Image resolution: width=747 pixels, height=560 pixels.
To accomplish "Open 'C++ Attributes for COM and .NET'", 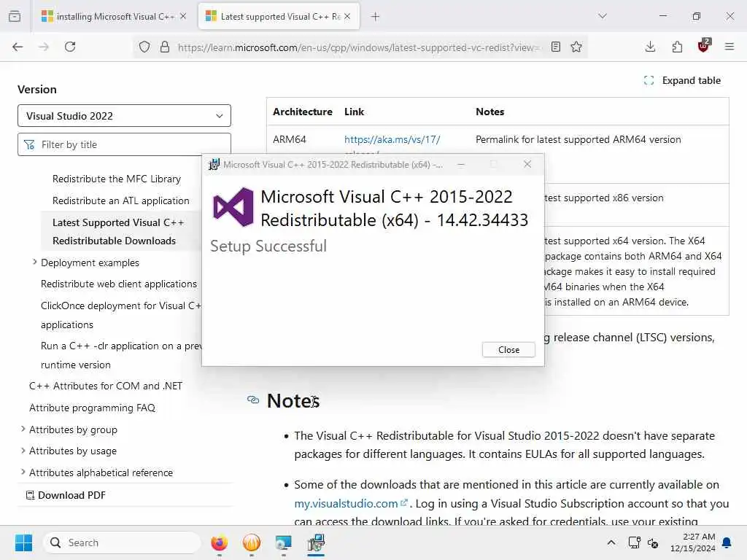I will pos(106,386).
